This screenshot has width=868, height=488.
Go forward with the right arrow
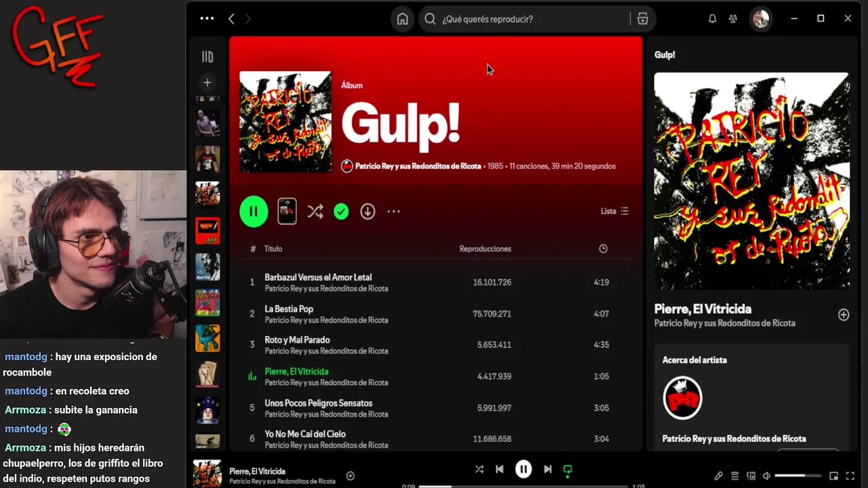(x=248, y=19)
